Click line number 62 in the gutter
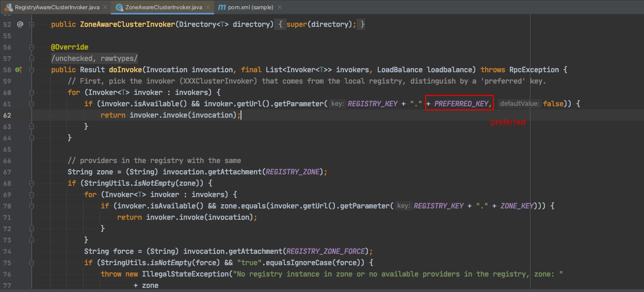 [7, 115]
